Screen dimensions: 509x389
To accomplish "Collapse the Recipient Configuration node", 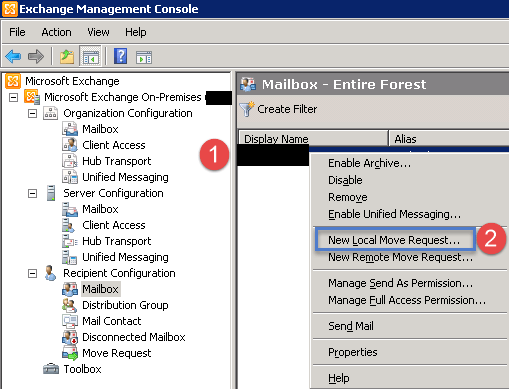I will point(32,273).
